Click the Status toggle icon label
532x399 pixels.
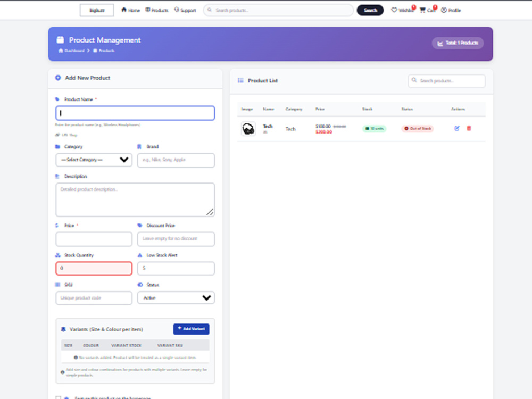pyautogui.click(x=140, y=285)
